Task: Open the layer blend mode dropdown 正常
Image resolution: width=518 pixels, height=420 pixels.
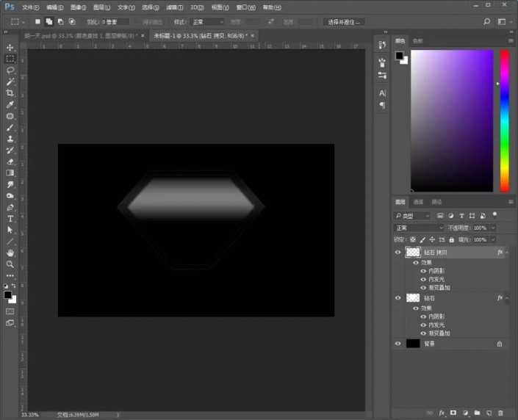Action: (x=420, y=228)
